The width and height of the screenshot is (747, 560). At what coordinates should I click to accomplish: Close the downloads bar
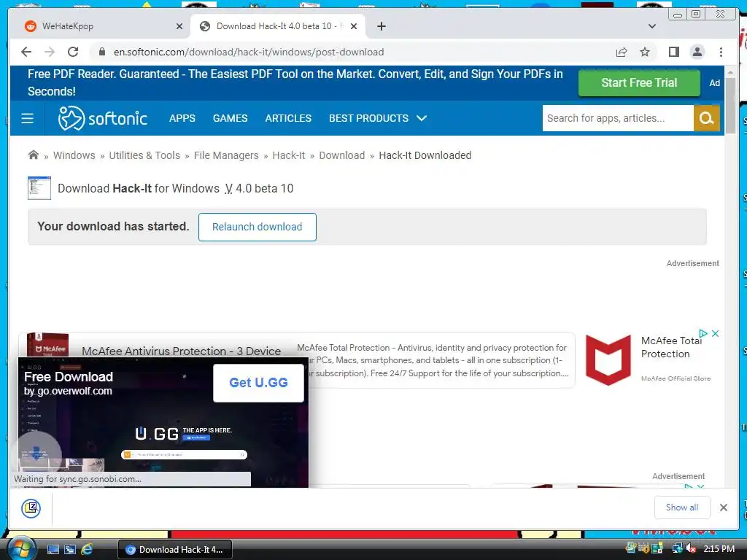point(723,507)
